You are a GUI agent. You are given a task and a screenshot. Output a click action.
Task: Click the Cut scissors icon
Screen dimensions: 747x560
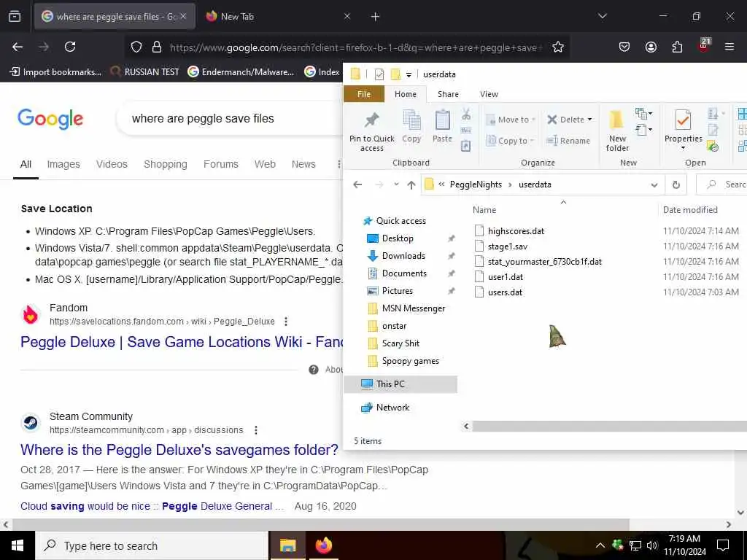pos(466,114)
